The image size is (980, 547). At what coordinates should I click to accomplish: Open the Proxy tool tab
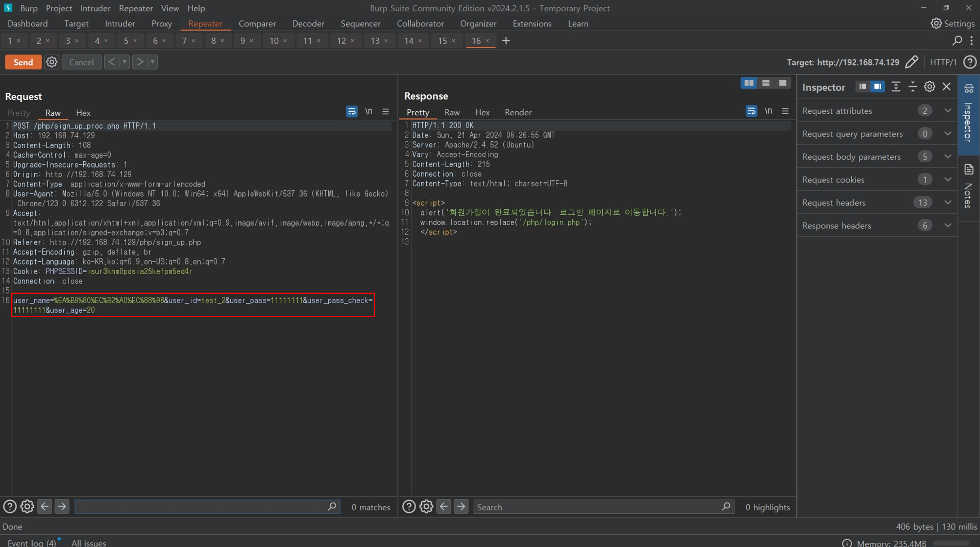162,24
